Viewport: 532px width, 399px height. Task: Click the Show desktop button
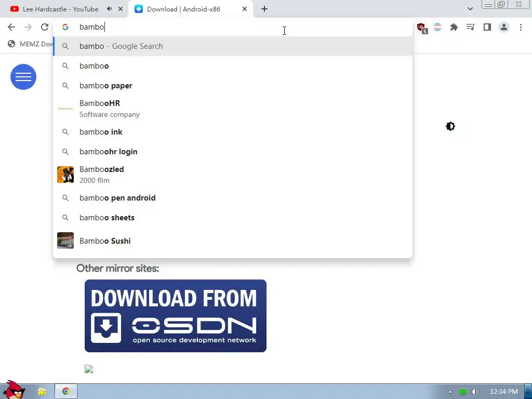tap(528, 392)
